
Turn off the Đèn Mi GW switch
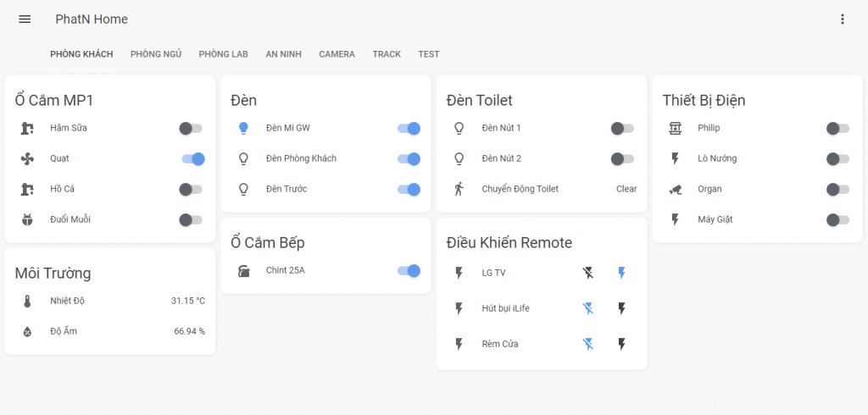click(409, 129)
